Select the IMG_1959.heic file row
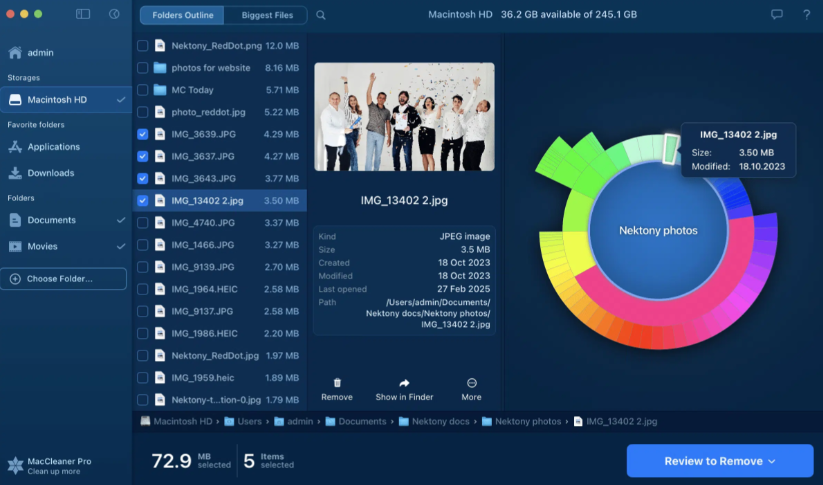The height and width of the screenshot is (485, 823). pos(220,377)
